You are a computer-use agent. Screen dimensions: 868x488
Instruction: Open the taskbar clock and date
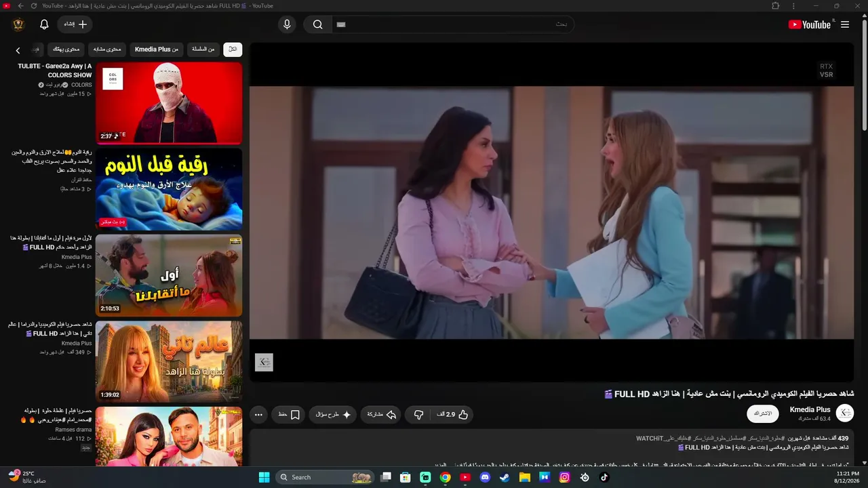pyautogui.click(x=848, y=477)
